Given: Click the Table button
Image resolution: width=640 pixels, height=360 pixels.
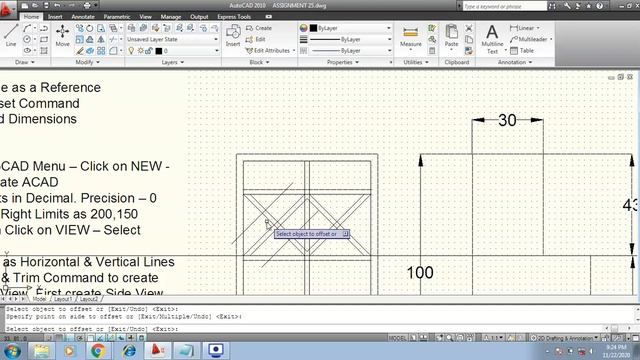Looking at the screenshot, I should pos(522,51).
